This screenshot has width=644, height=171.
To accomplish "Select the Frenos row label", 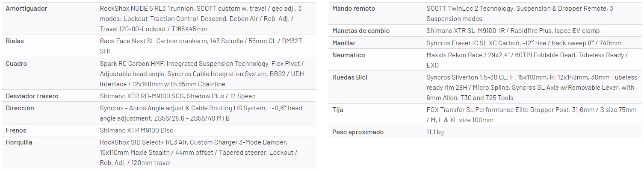I will pyautogui.click(x=16, y=130).
